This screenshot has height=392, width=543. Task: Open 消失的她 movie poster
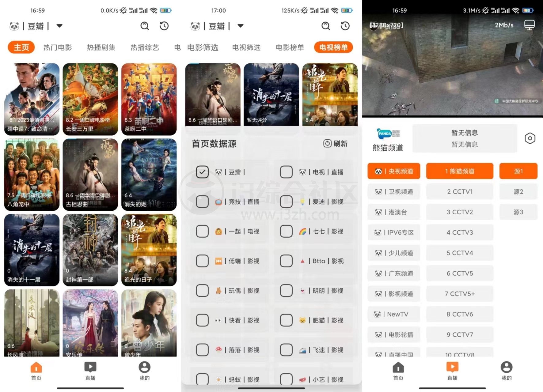pyautogui.click(x=149, y=175)
